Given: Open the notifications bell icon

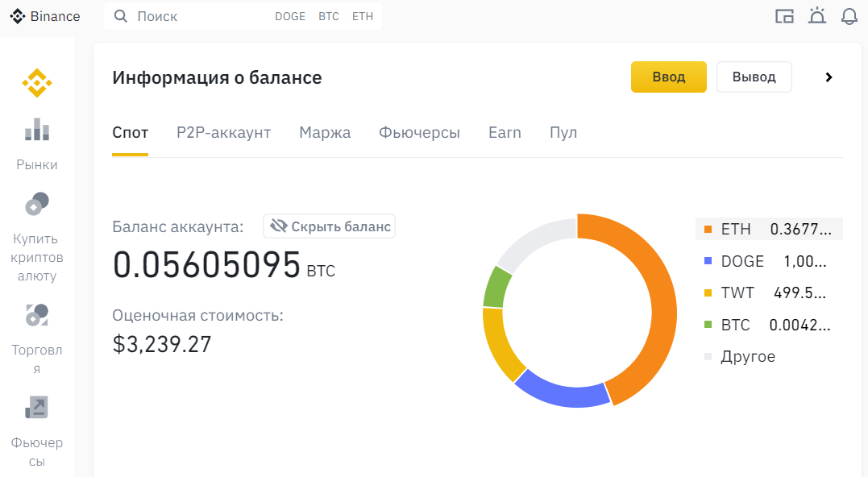Looking at the screenshot, I should [x=849, y=17].
